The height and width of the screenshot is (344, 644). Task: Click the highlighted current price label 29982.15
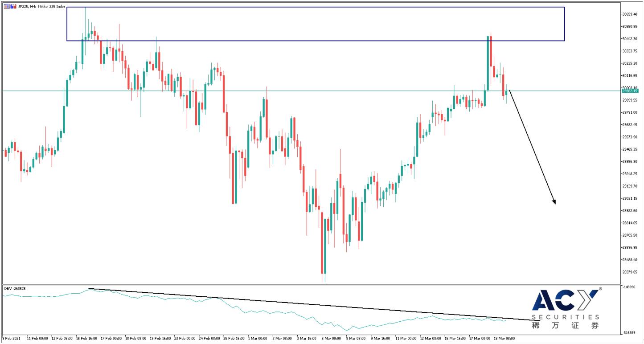point(630,91)
